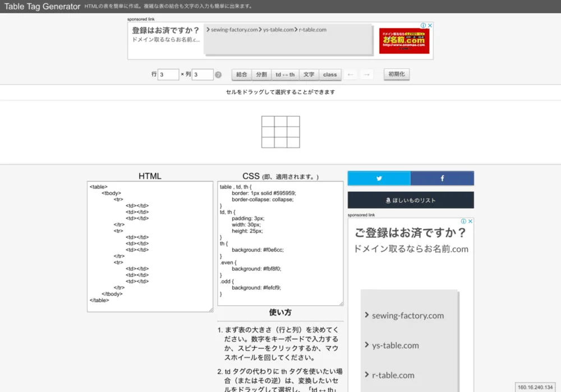Close the sidebar ad X icon
The width and height of the screenshot is (561, 392).
point(470,222)
